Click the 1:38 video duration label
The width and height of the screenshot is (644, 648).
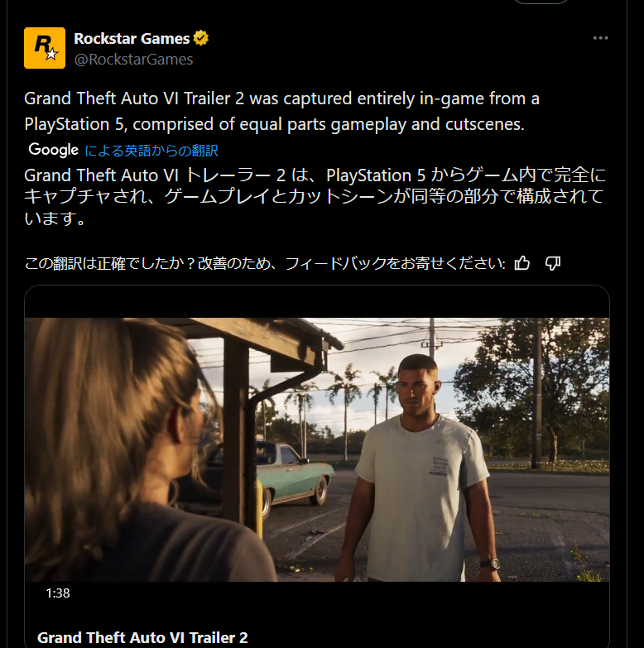point(58,593)
